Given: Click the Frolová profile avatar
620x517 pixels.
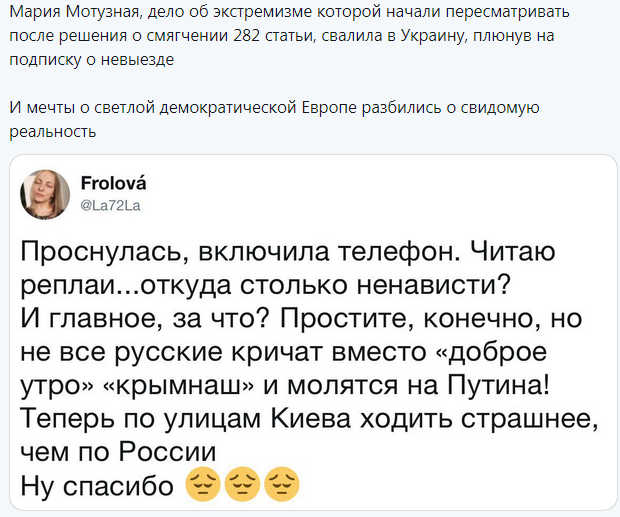Looking at the screenshot, I should tap(46, 193).
